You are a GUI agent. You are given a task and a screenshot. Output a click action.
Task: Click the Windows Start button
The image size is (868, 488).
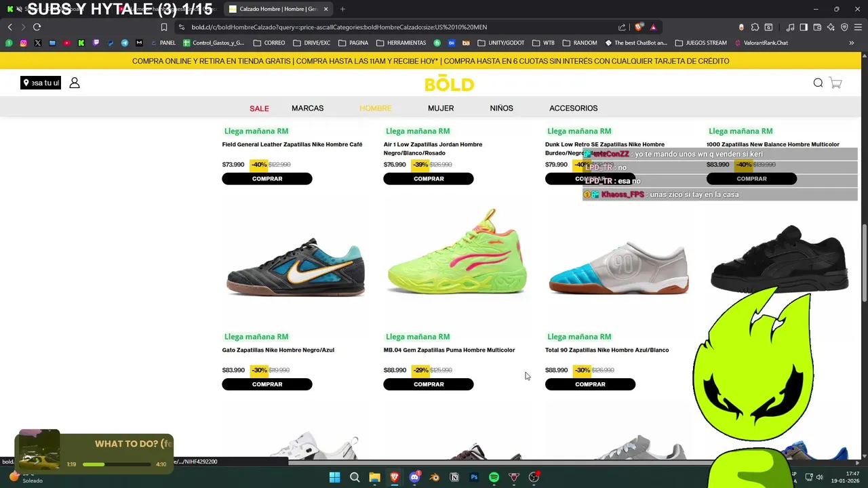334,477
